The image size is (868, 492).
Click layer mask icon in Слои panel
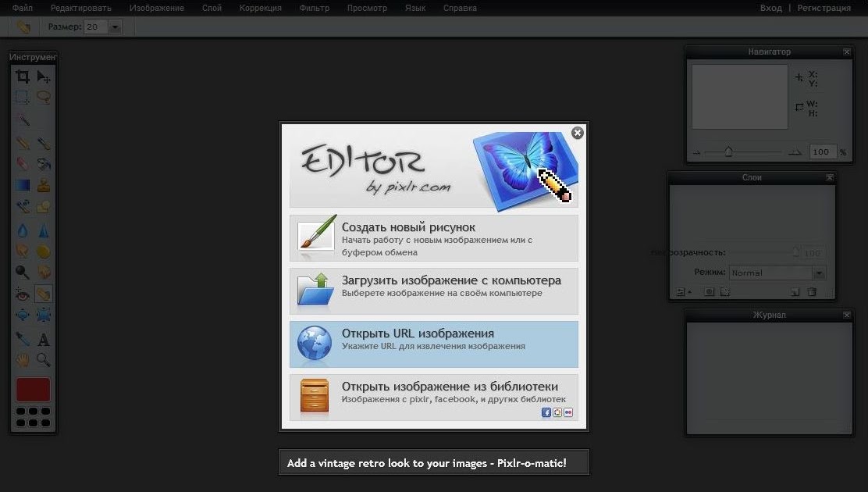(x=709, y=291)
